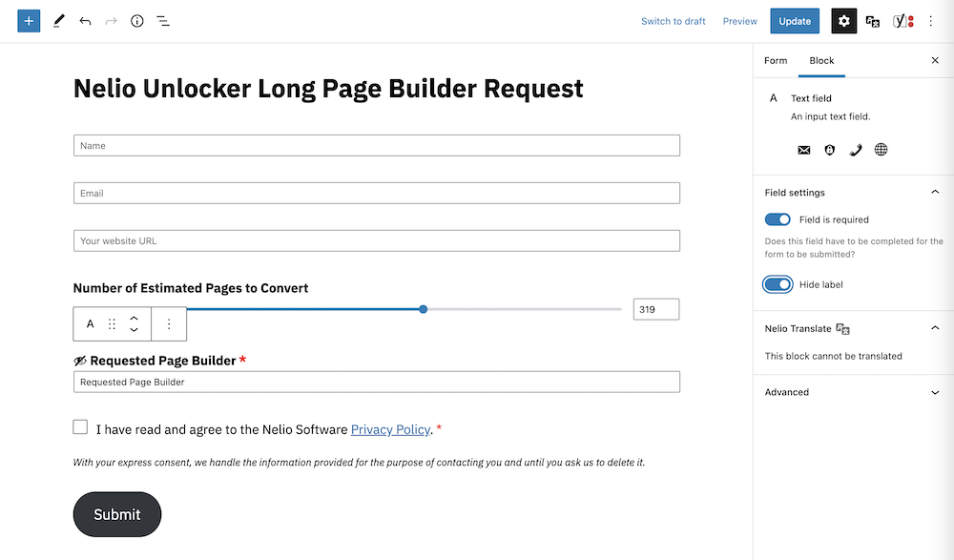The height and width of the screenshot is (560, 954).
Task: Move block up with the chevron
Action: tap(134, 318)
